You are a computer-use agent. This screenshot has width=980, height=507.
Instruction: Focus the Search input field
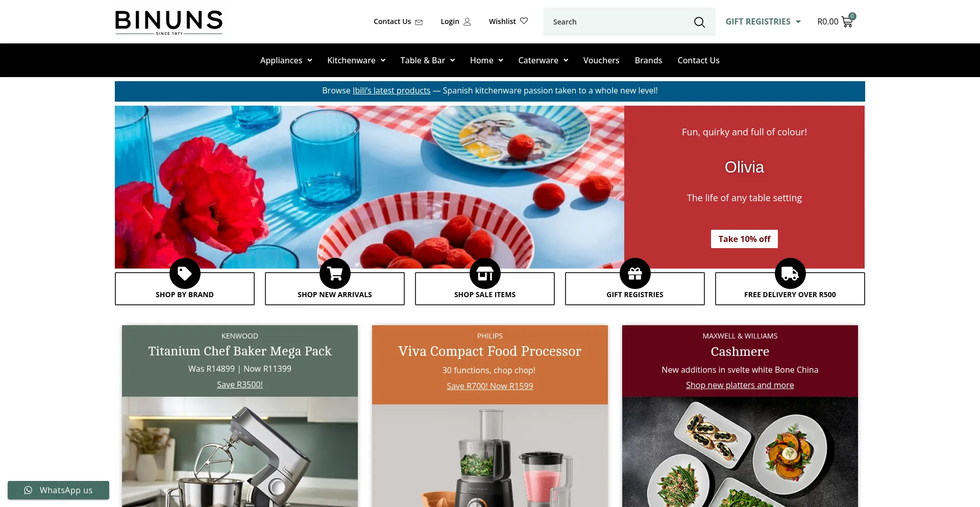[619, 22]
